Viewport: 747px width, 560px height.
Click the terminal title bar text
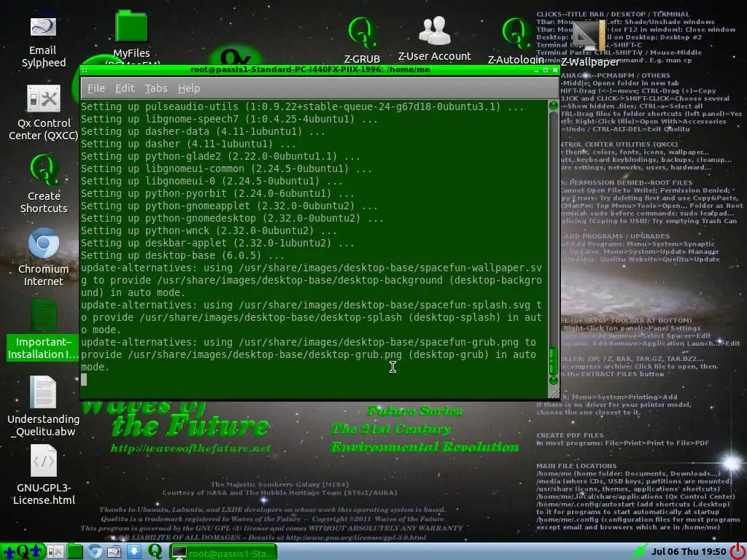coord(310,69)
